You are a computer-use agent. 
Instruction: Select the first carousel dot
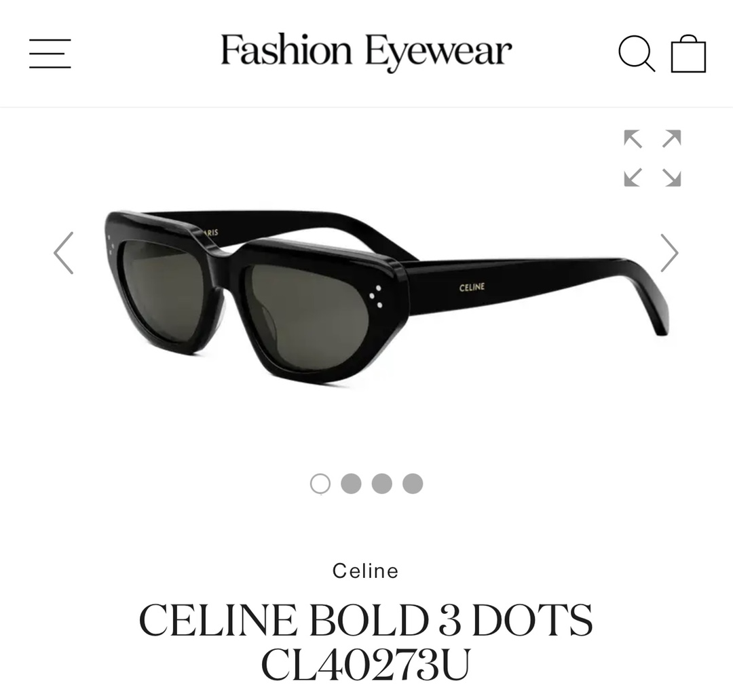pos(320,484)
